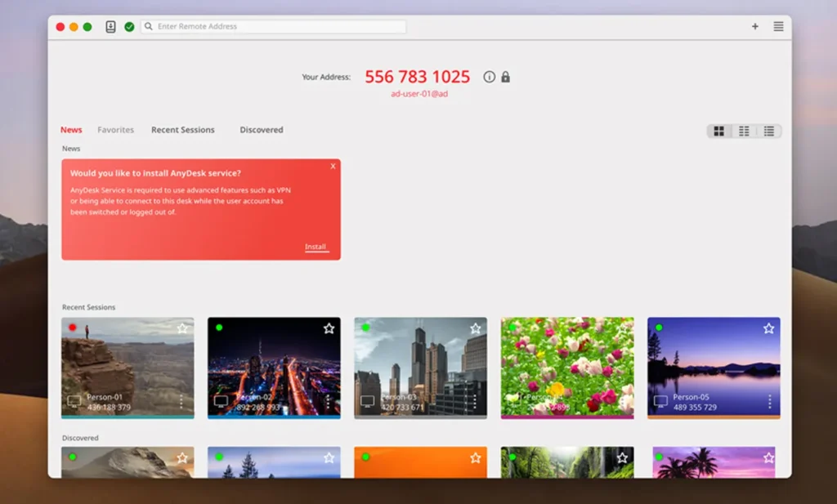Switch to compact detail column view

point(744,132)
